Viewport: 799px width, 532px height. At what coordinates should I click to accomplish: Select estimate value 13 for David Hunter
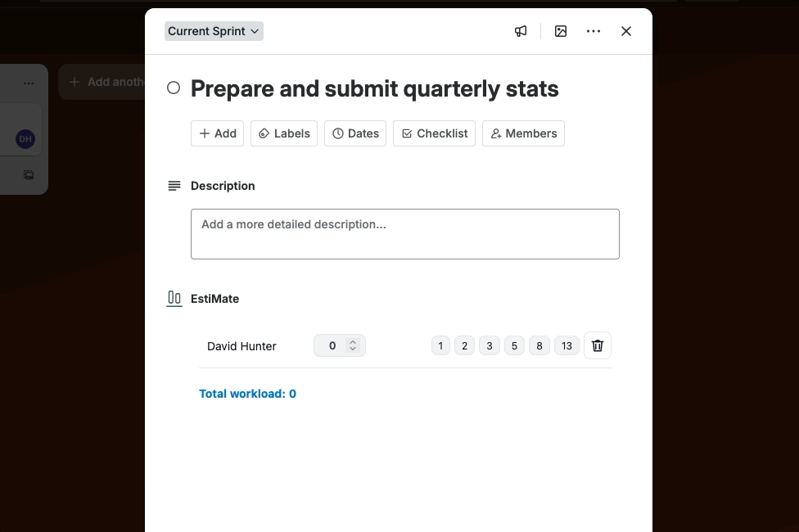(x=567, y=345)
